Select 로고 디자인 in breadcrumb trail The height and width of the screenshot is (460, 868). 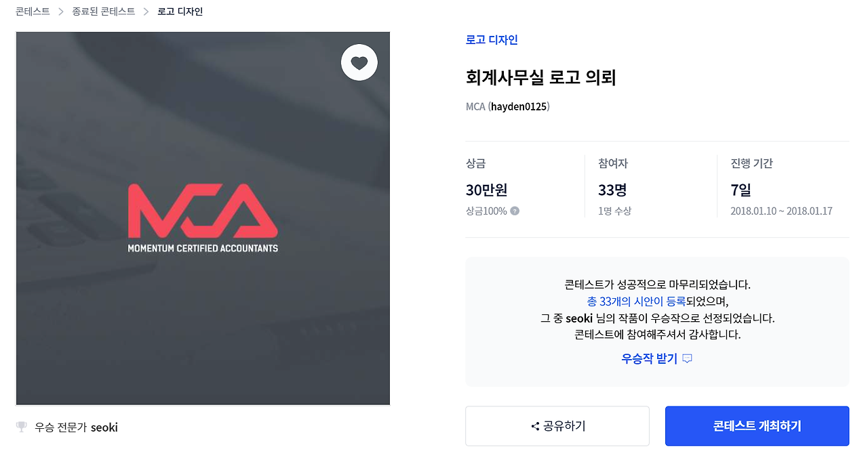[180, 12]
